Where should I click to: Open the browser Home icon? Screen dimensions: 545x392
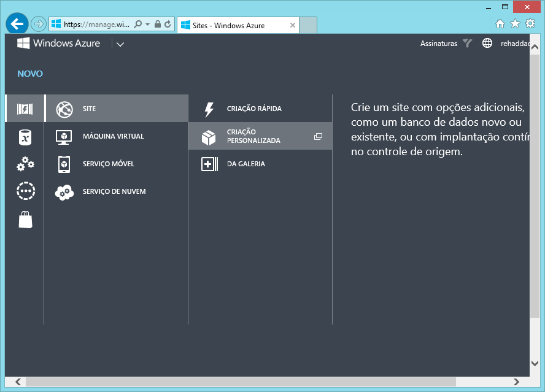(x=500, y=24)
